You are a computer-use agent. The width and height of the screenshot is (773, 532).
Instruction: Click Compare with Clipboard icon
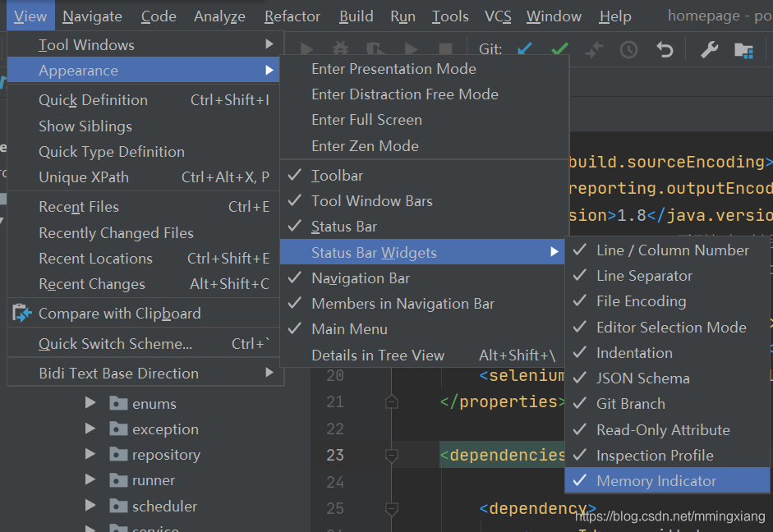[21, 313]
